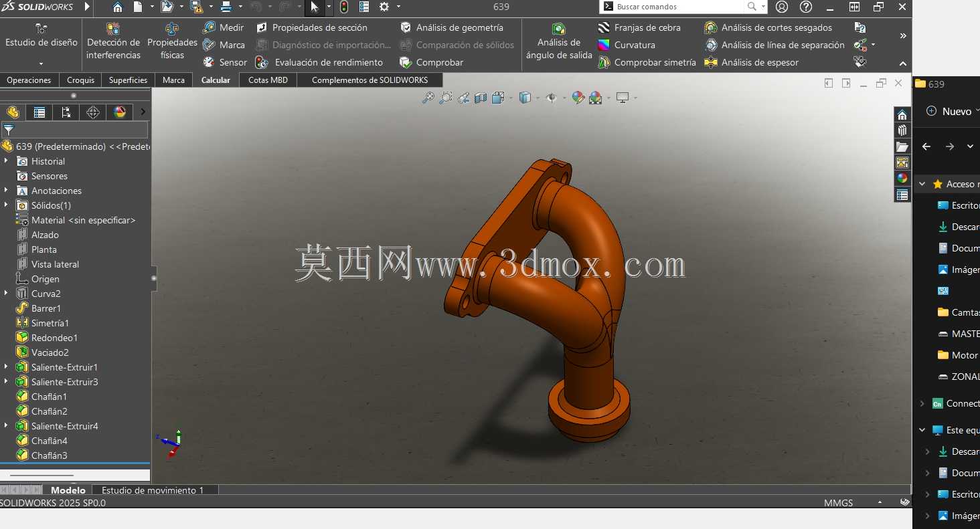
Task: Launch Detección de interferencias
Action: coord(113,41)
